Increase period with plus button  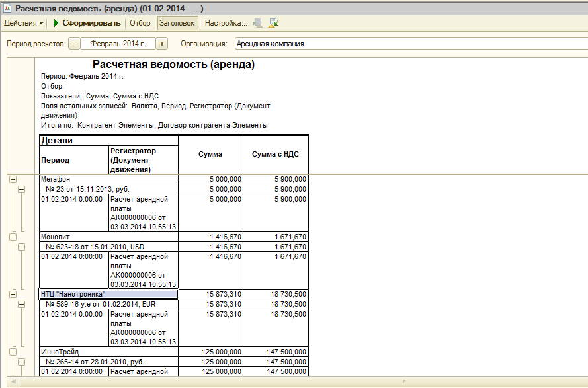[x=162, y=44]
